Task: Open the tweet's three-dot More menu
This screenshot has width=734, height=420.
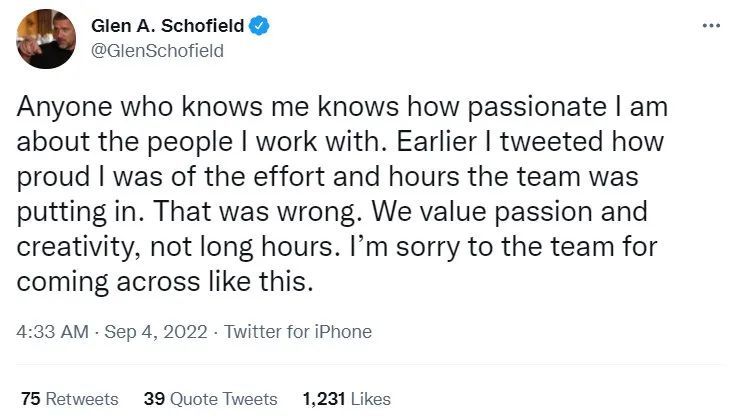Action: tap(710, 25)
